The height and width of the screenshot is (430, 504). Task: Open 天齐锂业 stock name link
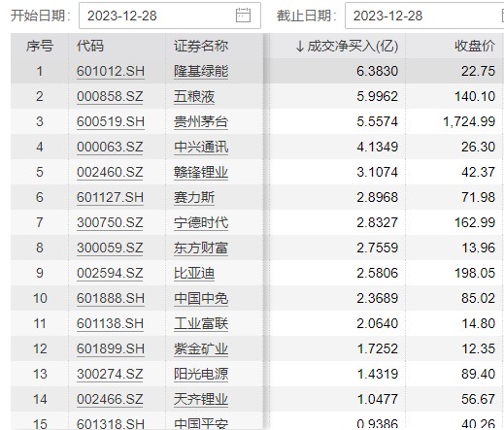pos(201,399)
